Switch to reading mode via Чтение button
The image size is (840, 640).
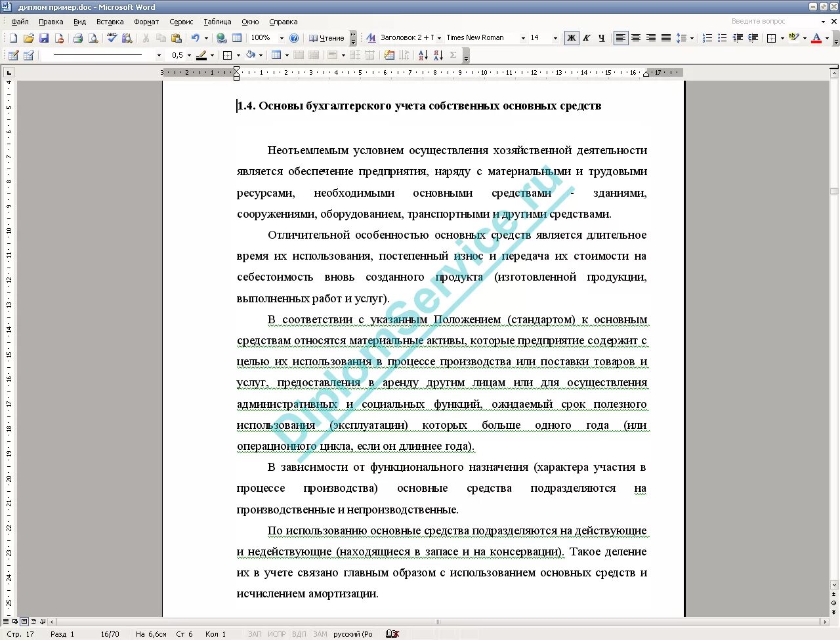[327, 37]
